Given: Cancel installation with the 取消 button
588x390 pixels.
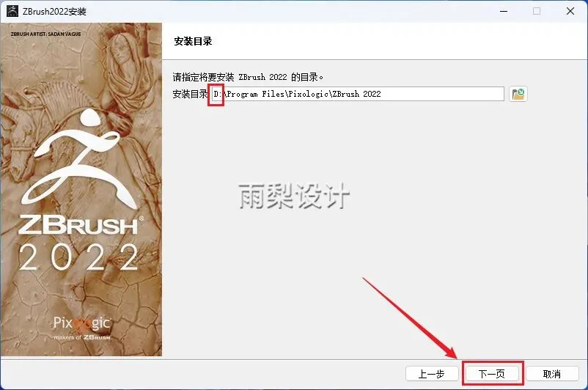Looking at the screenshot, I should [x=552, y=373].
